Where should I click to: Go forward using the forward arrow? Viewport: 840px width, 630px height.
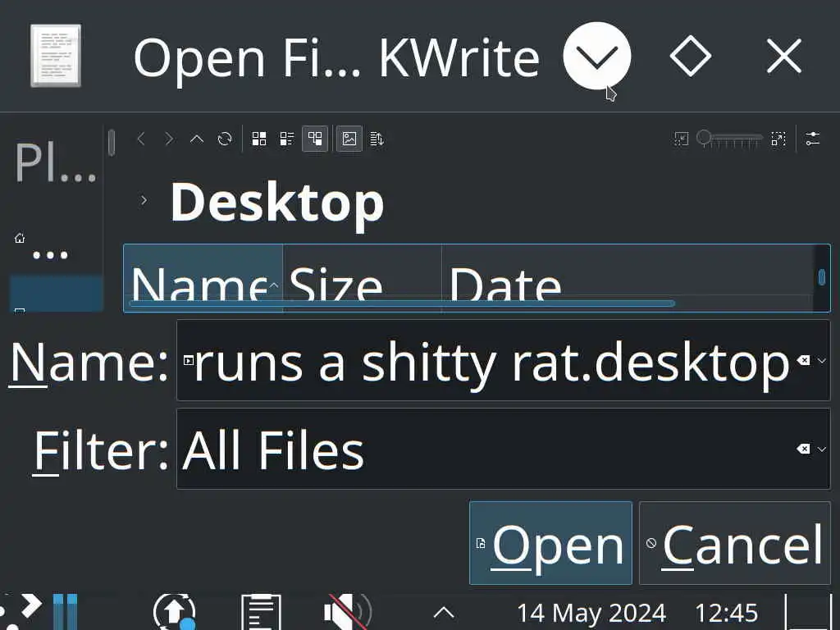169,139
